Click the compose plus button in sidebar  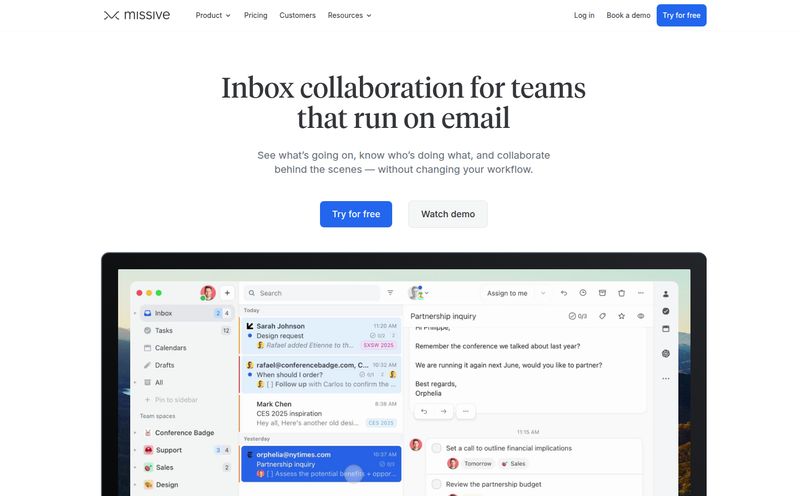click(x=227, y=293)
